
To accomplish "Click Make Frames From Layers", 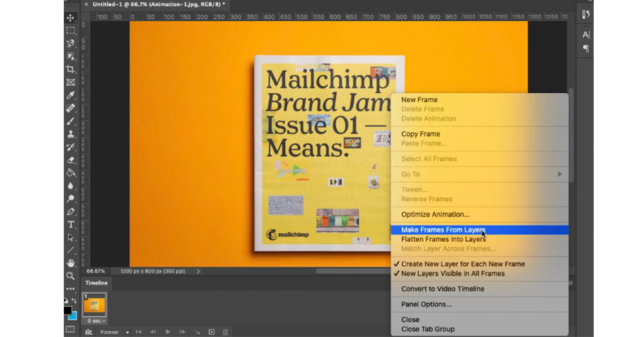I will coord(480,230).
